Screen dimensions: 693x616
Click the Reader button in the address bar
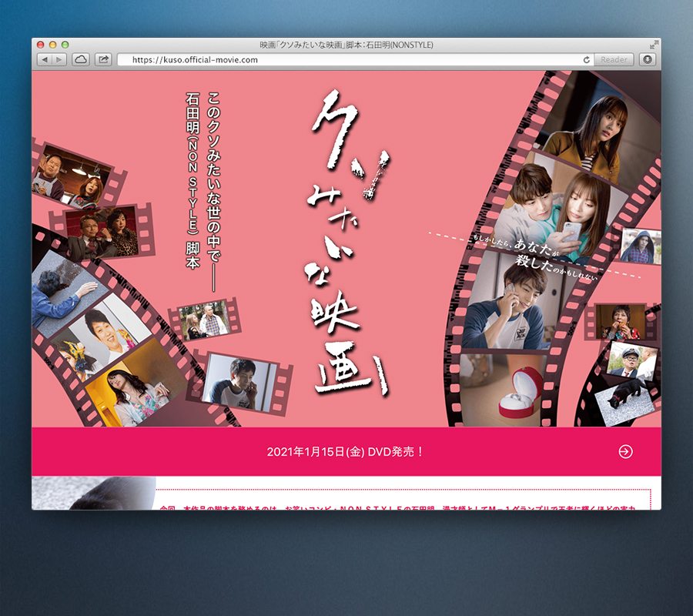click(x=614, y=59)
